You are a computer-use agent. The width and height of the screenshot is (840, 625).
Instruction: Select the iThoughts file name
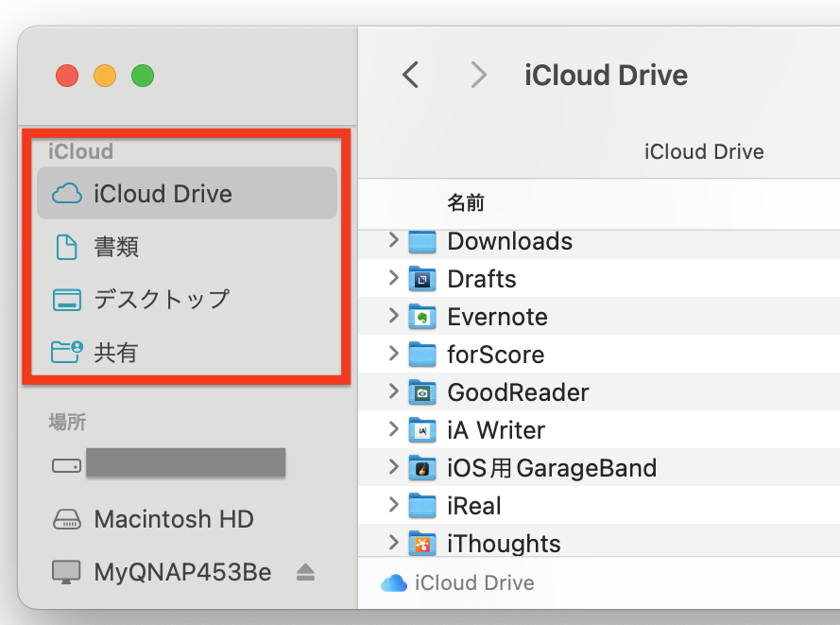[x=505, y=544]
